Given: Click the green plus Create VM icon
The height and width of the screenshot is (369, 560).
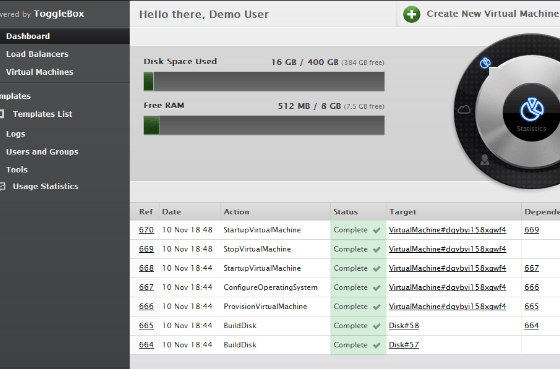Looking at the screenshot, I should pos(411,14).
